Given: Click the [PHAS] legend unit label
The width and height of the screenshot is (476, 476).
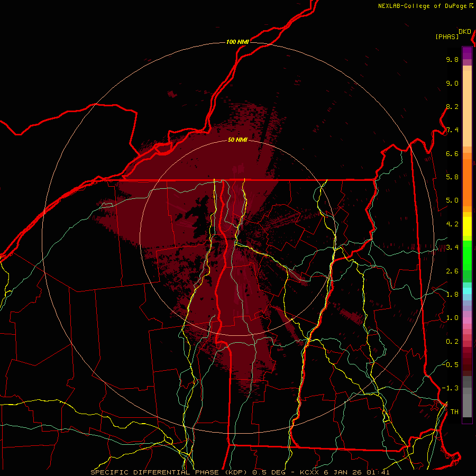Looking at the screenshot, I should click(x=447, y=37).
